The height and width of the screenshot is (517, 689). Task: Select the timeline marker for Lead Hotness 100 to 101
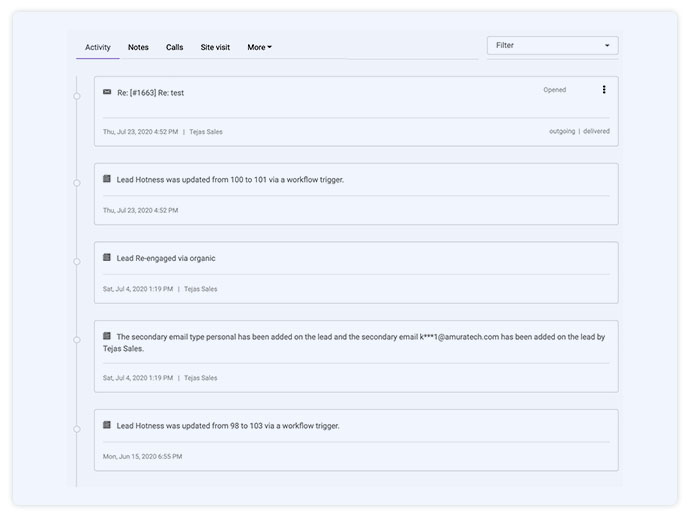(77, 183)
